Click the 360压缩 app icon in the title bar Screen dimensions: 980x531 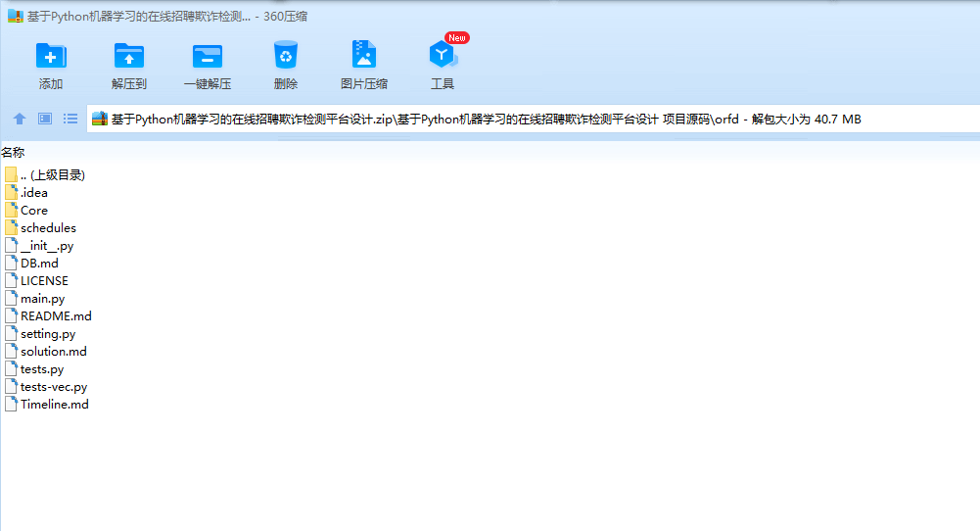coord(15,17)
